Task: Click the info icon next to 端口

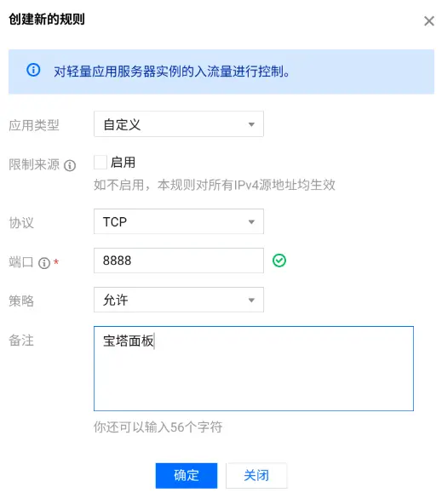Action: coord(44,263)
